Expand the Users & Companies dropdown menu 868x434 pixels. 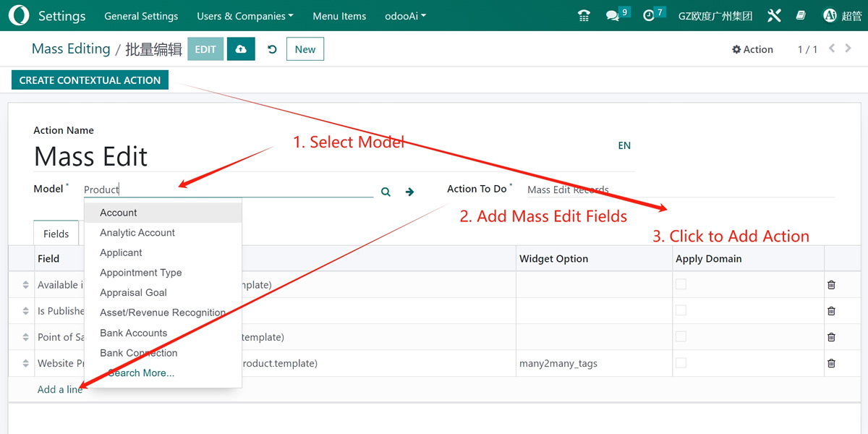(245, 16)
